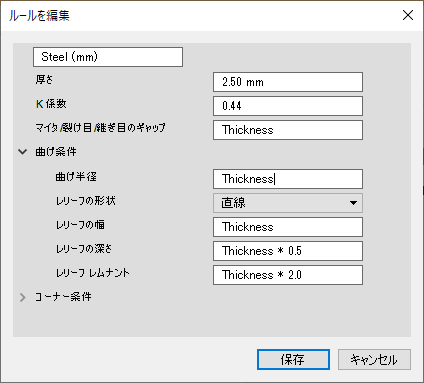Click the 厚さ label
This screenshot has width=424, height=383.
44,80
